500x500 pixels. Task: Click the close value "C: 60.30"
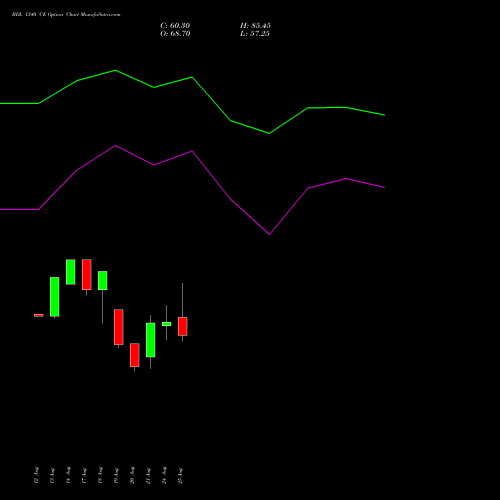click(175, 26)
